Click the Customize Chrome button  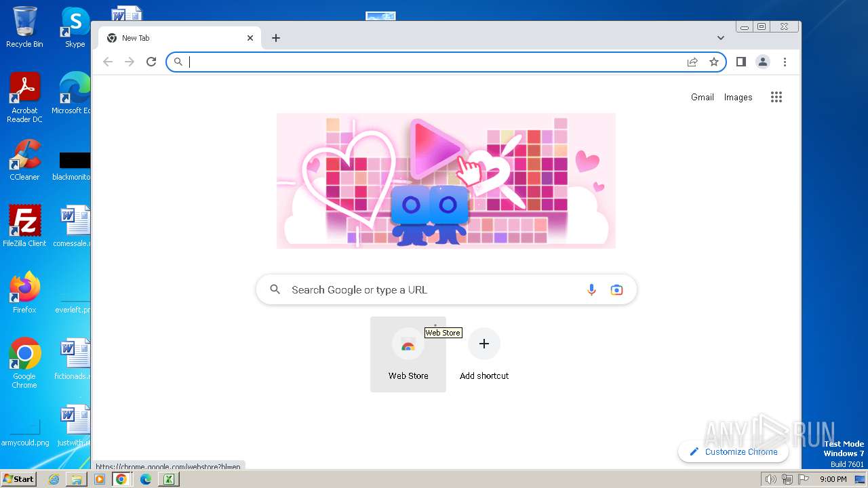tap(734, 452)
